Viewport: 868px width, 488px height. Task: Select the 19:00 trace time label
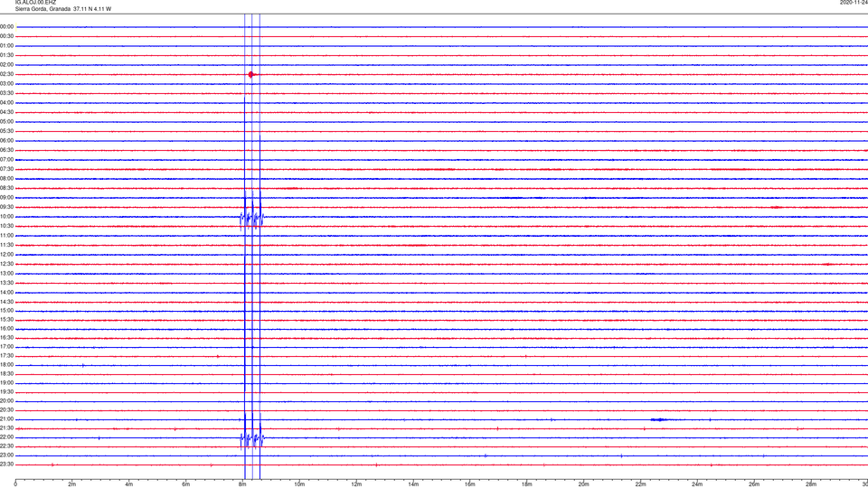click(x=6, y=383)
